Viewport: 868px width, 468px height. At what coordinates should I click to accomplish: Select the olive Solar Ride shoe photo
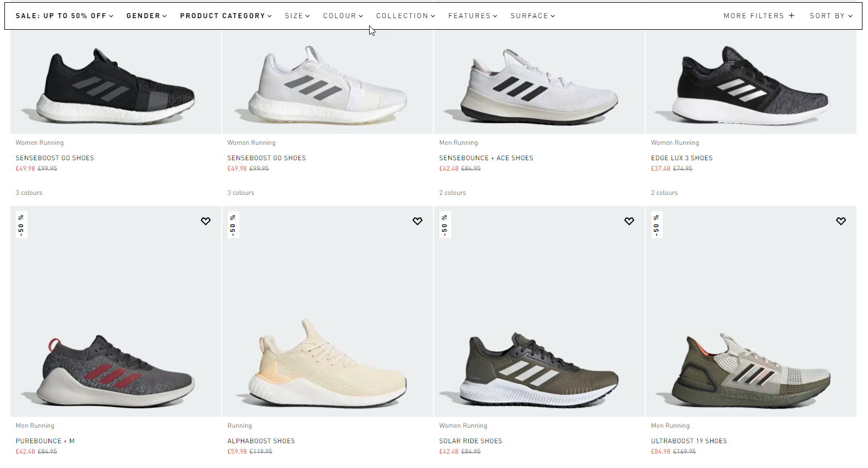point(539,369)
